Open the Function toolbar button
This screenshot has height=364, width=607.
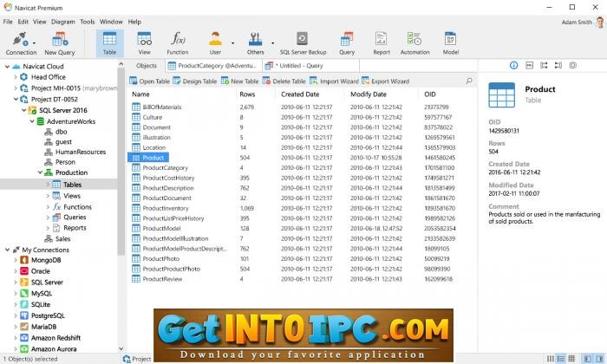tap(178, 43)
